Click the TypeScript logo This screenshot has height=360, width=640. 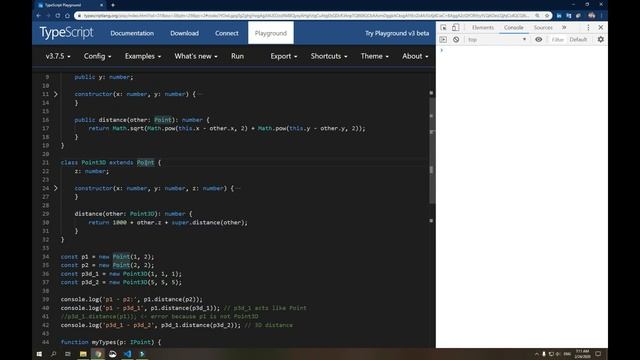[x=66, y=33]
